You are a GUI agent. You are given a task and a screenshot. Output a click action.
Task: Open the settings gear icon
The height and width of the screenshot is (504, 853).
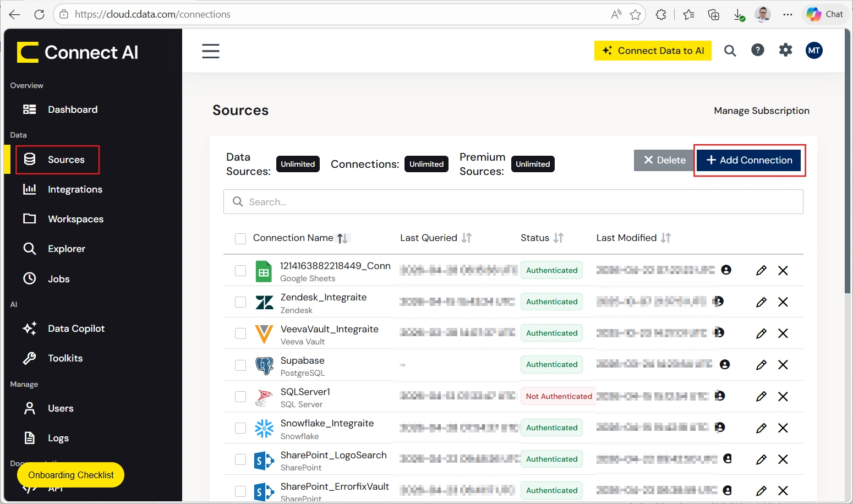pyautogui.click(x=785, y=50)
